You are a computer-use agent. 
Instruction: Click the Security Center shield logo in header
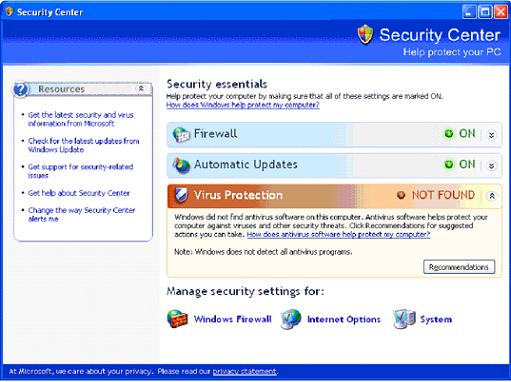[x=365, y=34]
